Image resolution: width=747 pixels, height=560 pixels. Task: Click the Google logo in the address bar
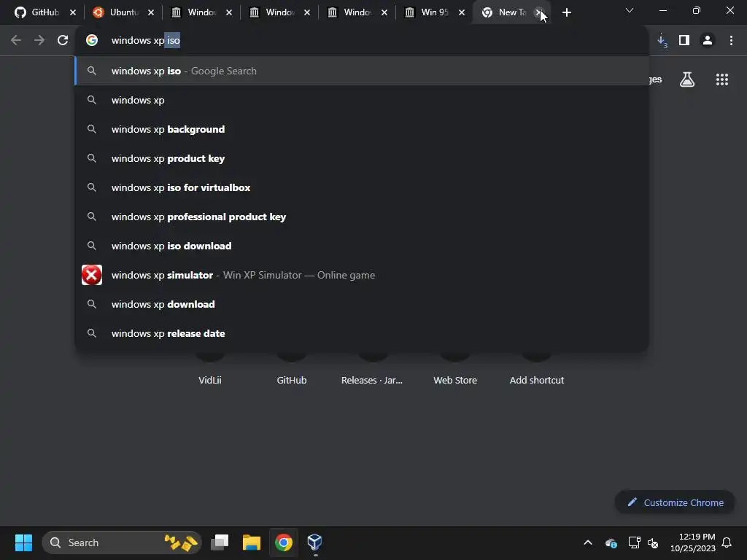point(92,41)
